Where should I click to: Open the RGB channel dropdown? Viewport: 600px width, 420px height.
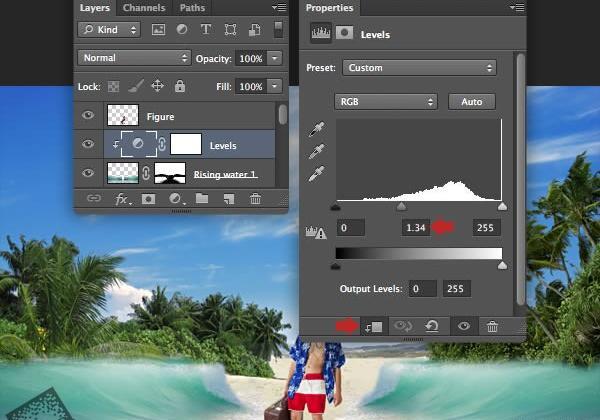pos(386,102)
